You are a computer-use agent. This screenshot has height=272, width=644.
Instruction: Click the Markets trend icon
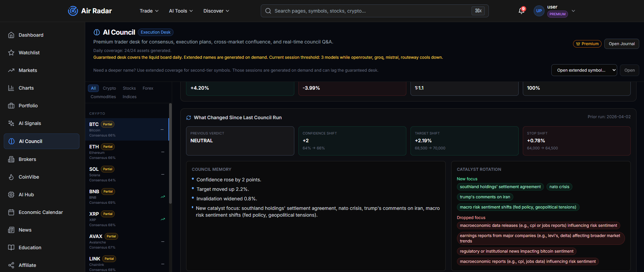[11, 70]
